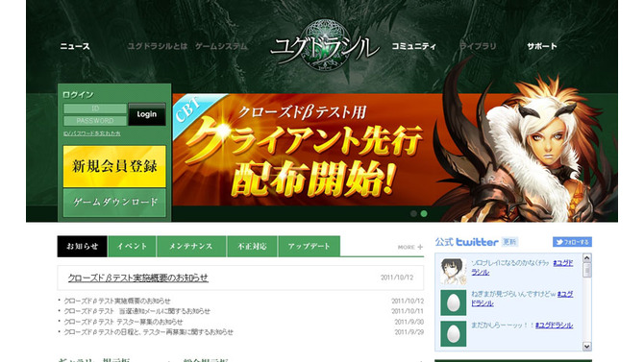Switch to the イベント tab

(x=132, y=246)
